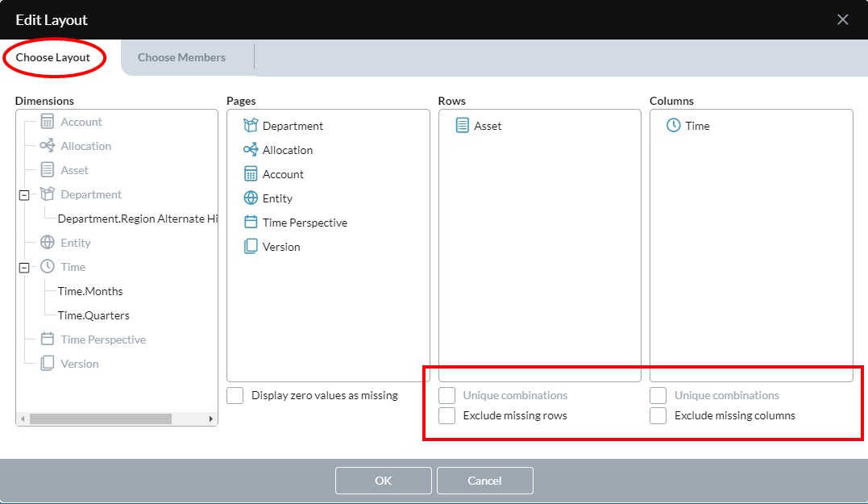Click the Cancel button

484,480
